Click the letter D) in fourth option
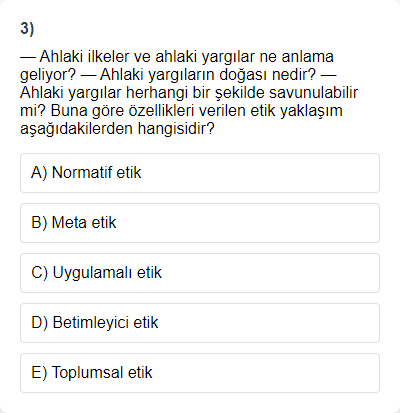 click(39, 323)
